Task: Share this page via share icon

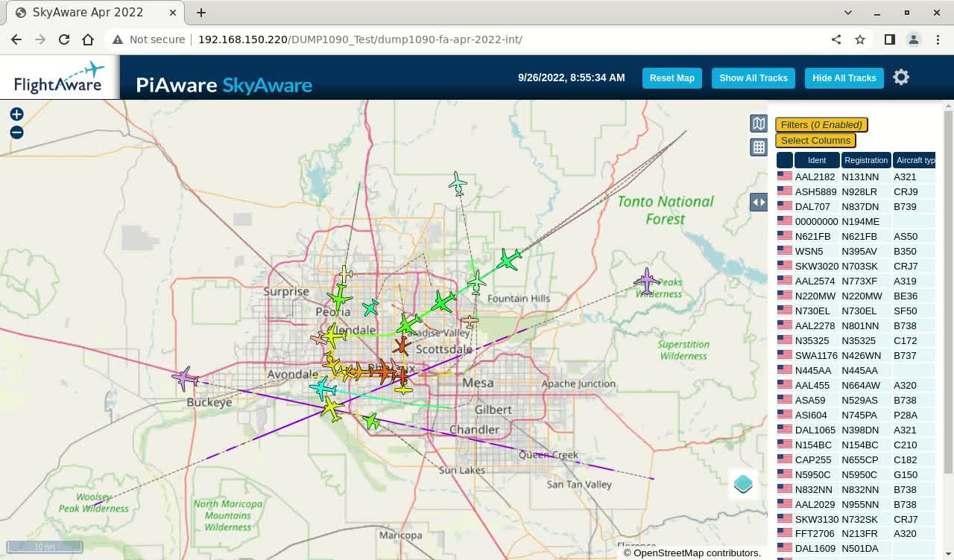Action: 836,39
